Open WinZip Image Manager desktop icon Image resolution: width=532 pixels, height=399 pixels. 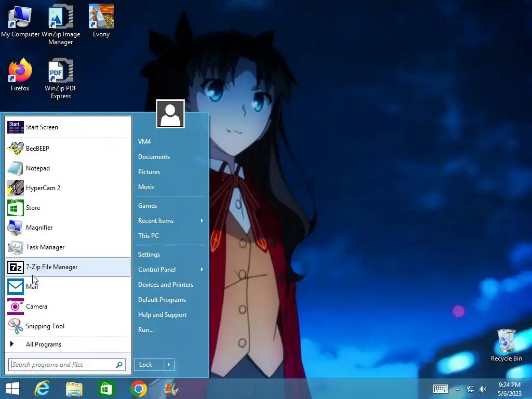[x=61, y=24]
